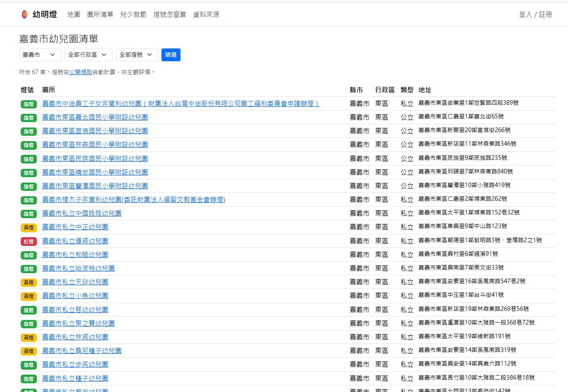Open 嘉義市中油員工子女非營利幼兒園 link
Image resolution: width=568 pixels, height=392 pixels.
(x=181, y=103)
